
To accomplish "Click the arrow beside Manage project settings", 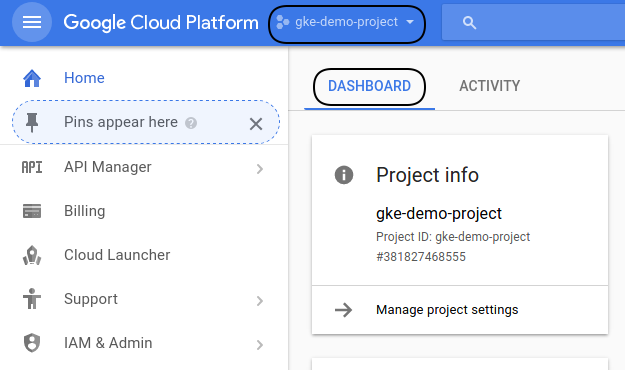I will (x=344, y=310).
